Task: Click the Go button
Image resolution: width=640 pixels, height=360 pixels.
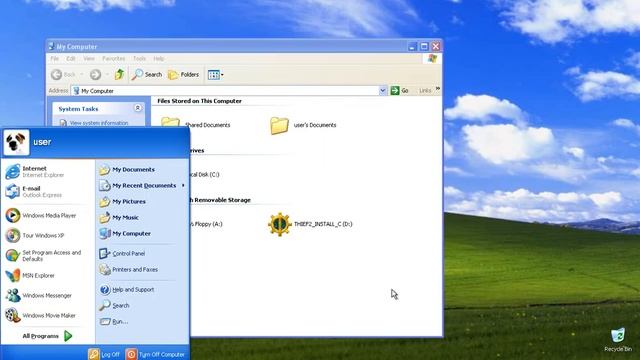Action: tap(400, 91)
